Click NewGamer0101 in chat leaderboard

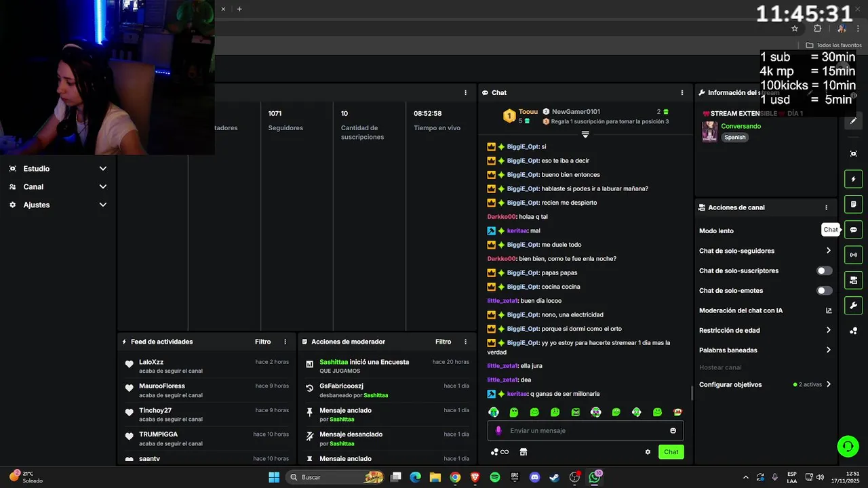(576, 112)
